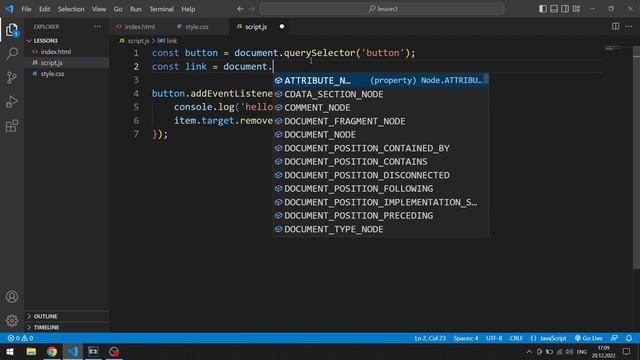Viewport: 640px width, 360px height.
Task: Select COMMENT_NODE suggestion
Action: pos(380,108)
